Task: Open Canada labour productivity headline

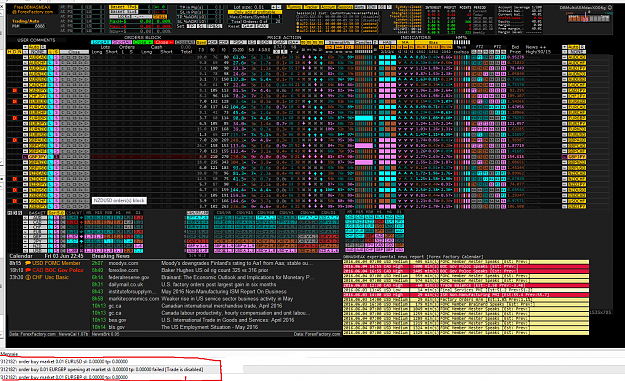Action: [236, 313]
